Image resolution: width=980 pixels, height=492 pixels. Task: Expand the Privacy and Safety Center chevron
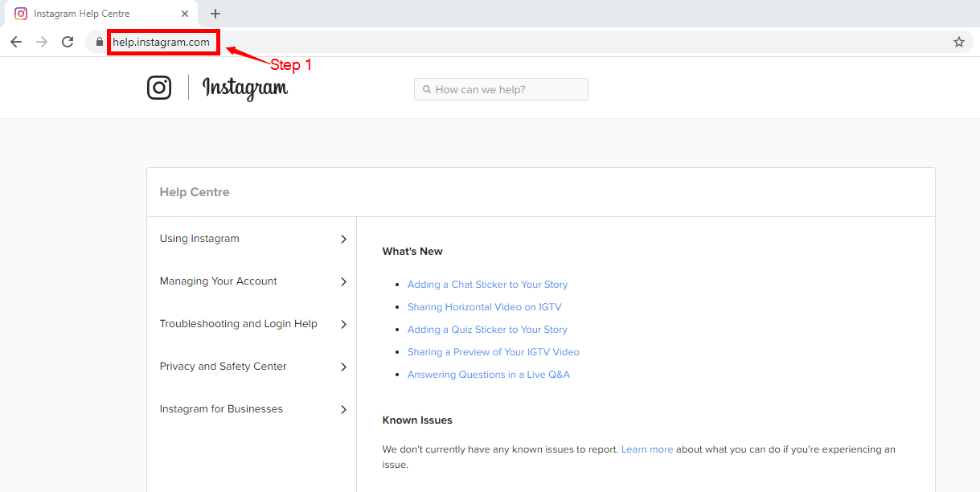[343, 367]
